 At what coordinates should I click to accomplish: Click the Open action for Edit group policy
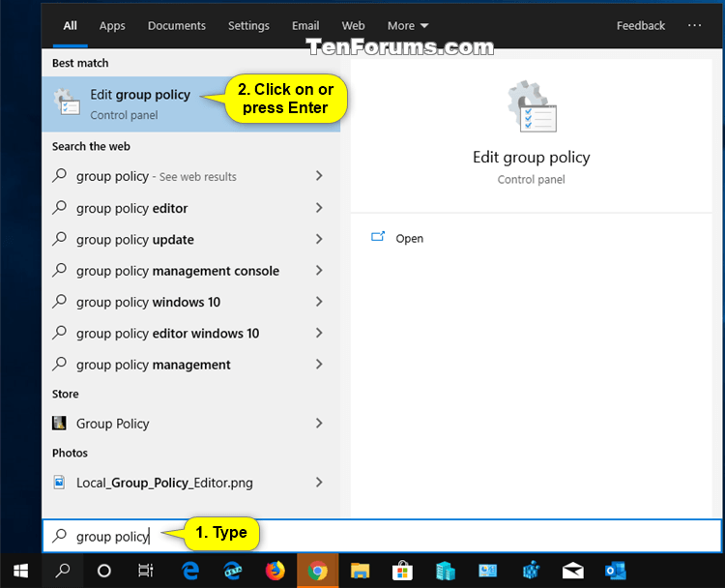409,238
